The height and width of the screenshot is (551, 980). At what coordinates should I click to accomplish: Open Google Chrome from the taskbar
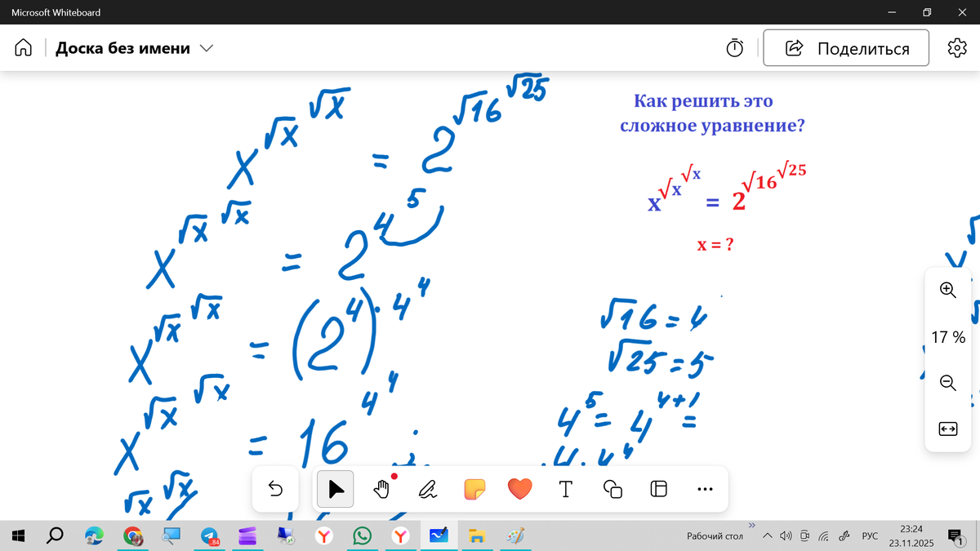132,535
